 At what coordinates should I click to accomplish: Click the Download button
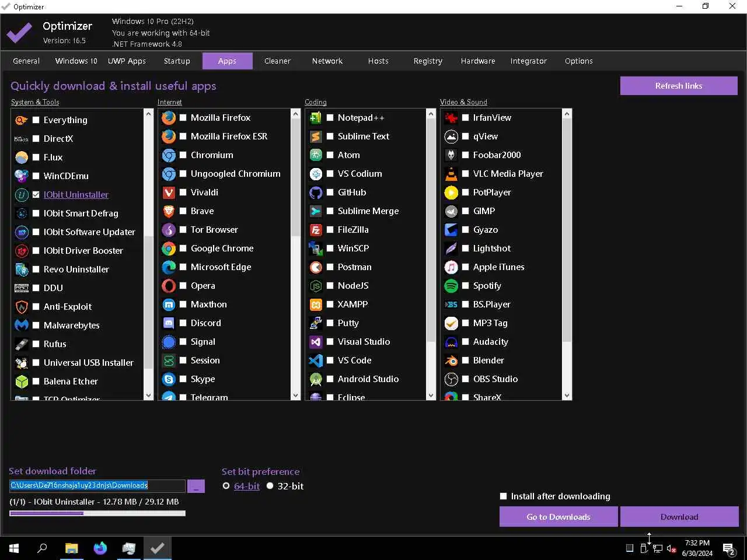point(679,517)
